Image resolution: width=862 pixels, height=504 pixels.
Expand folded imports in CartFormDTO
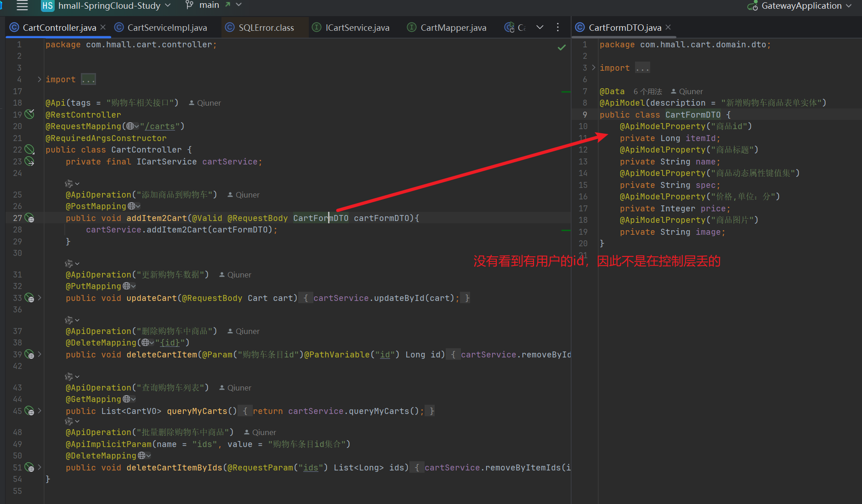594,68
